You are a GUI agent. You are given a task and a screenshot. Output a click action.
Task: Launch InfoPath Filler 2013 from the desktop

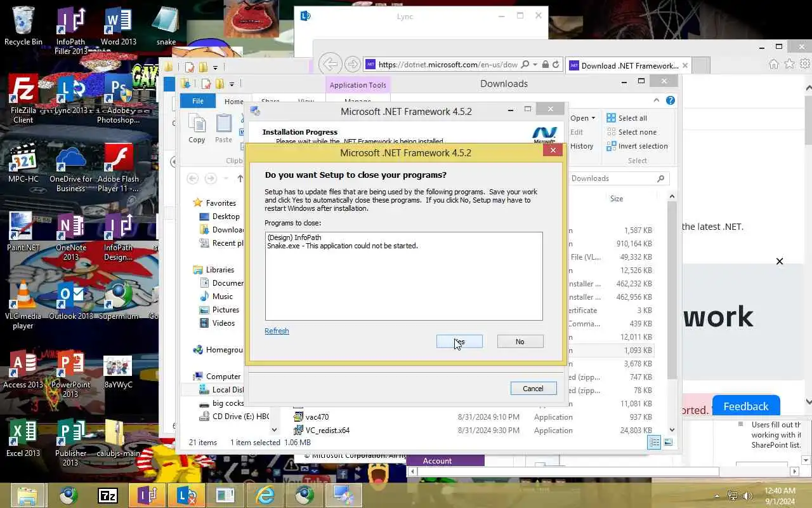[70, 30]
